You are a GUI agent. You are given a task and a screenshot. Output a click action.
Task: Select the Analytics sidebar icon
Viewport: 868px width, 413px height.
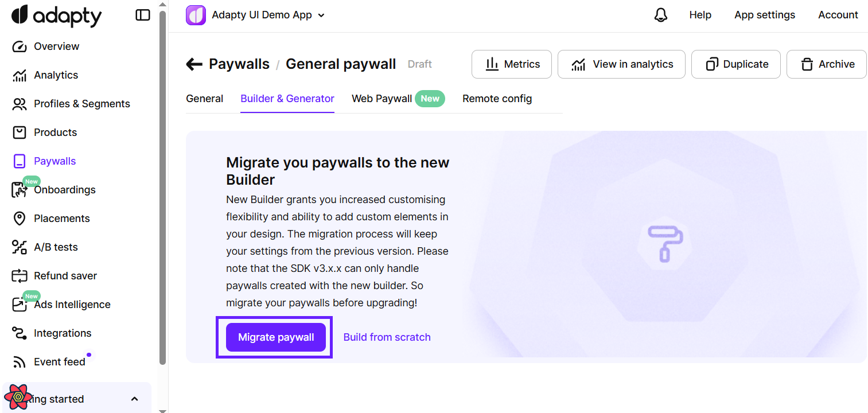(x=19, y=75)
